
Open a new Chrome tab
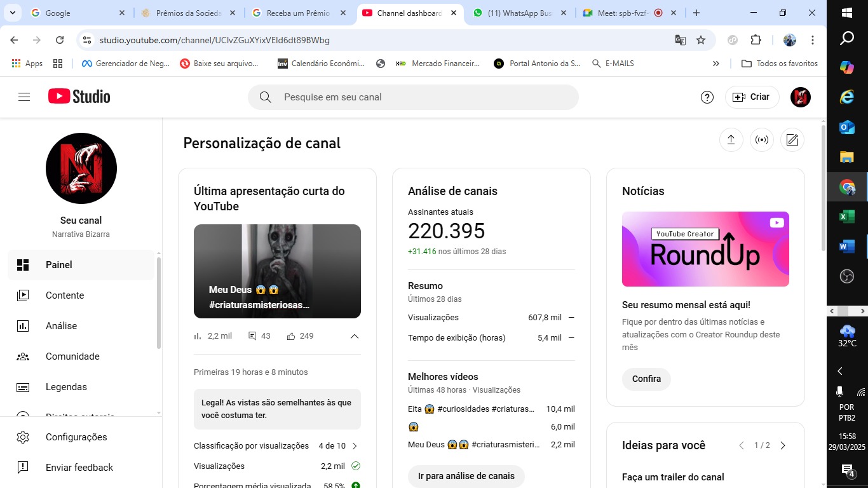[x=696, y=13]
